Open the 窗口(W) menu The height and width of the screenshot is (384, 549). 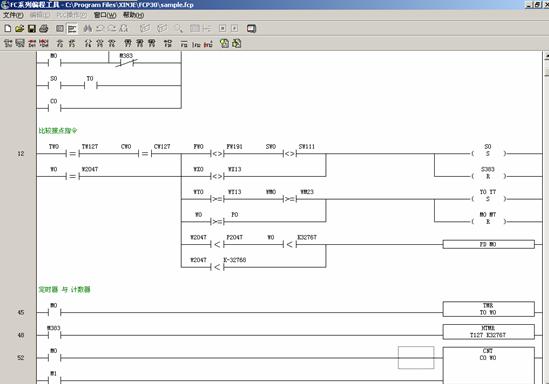click(105, 15)
